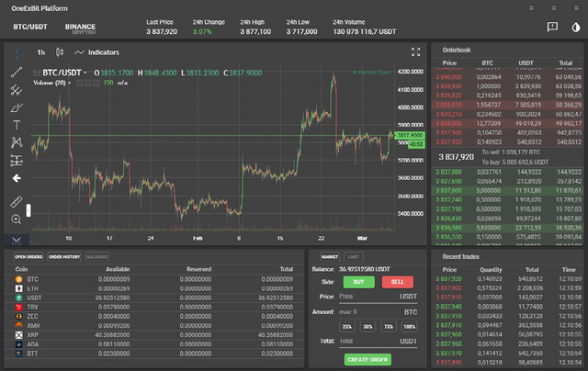The image size is (588, 371).
Task: Select the pitchfork drawing tool
Action: click(17, 90)
